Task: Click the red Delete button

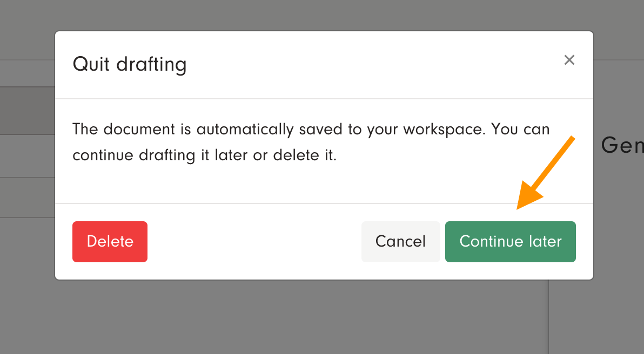Action: 110,242
